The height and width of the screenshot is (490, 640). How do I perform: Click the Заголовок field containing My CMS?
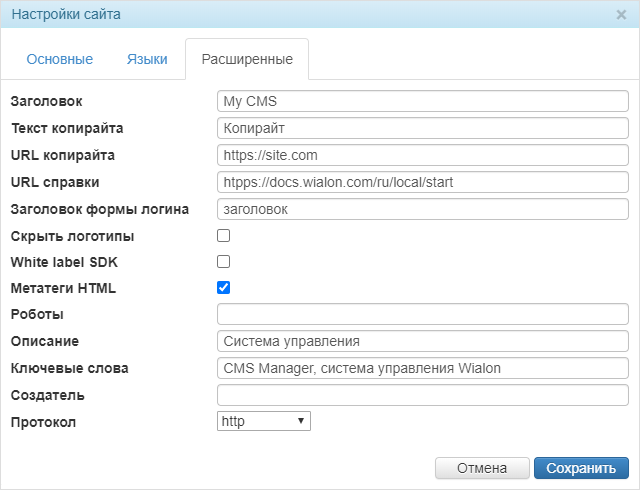coord(422,101)
